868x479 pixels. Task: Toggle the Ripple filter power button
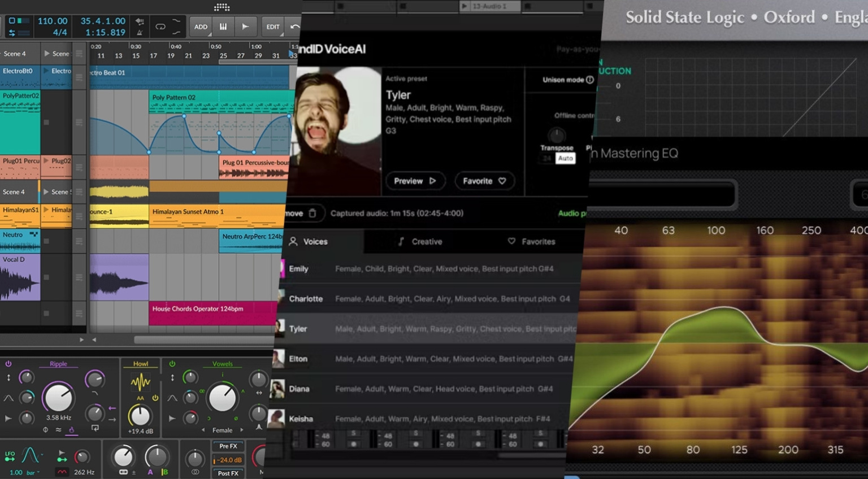coord(8,364)
